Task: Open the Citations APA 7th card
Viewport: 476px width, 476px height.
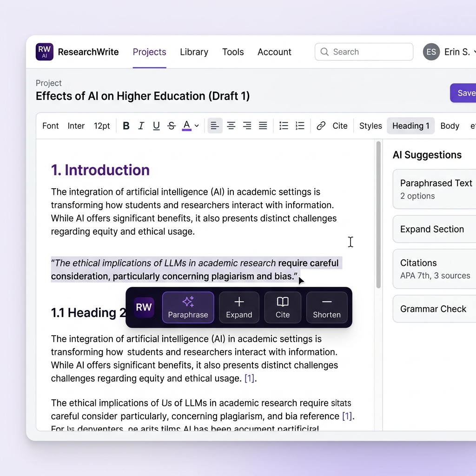Action: pyautogui.click(x=435, y=269)
